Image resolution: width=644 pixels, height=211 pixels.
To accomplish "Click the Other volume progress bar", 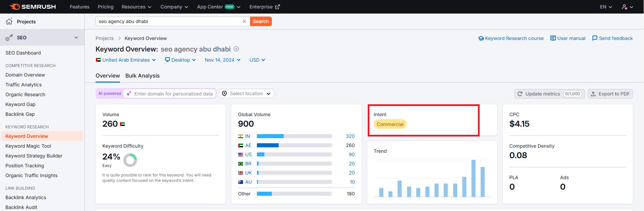I will 294,194.
